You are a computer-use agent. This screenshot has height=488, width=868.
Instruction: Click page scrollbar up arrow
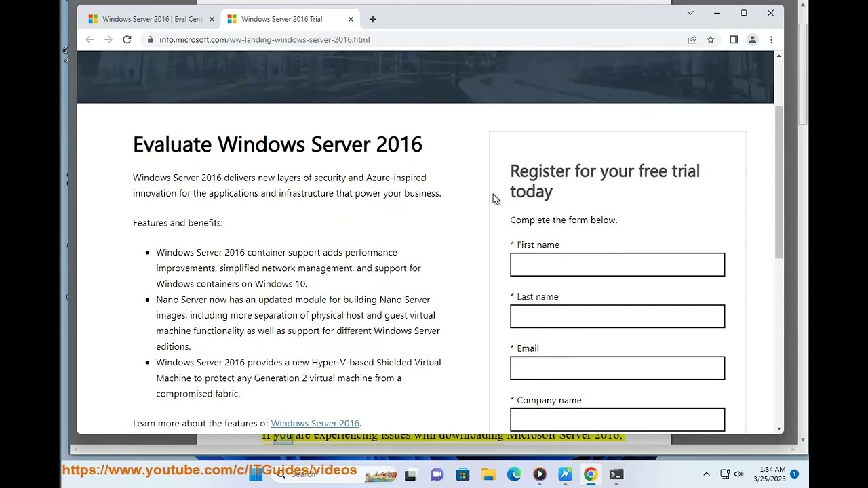(x=778, y=55)
